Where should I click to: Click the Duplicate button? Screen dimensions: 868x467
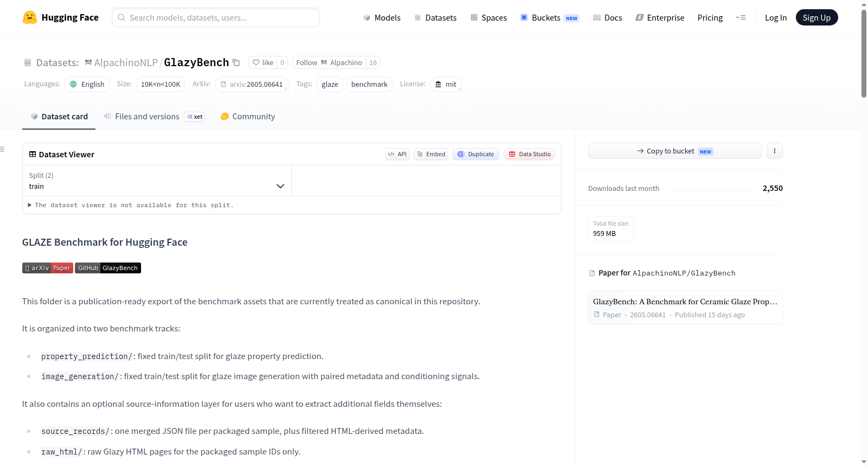(x=476, y=154)
